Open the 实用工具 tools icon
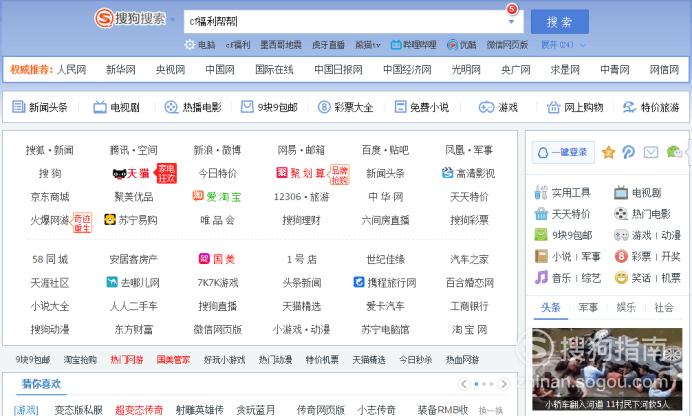This screenshot has height=416, width=692. (x=541, y=192)
